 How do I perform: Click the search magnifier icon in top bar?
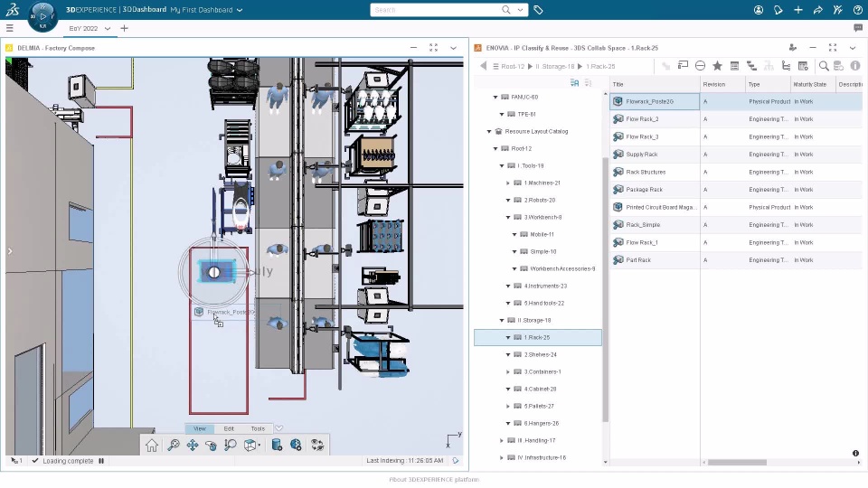coord(506,10)
